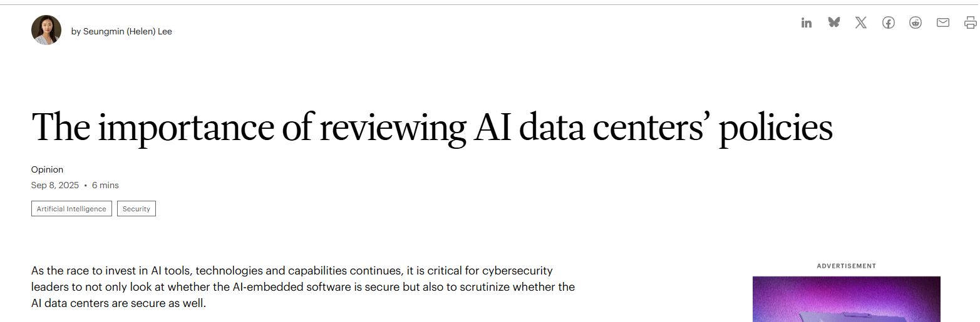Open the Artificial Intelligence topic tag

(71, 209)
